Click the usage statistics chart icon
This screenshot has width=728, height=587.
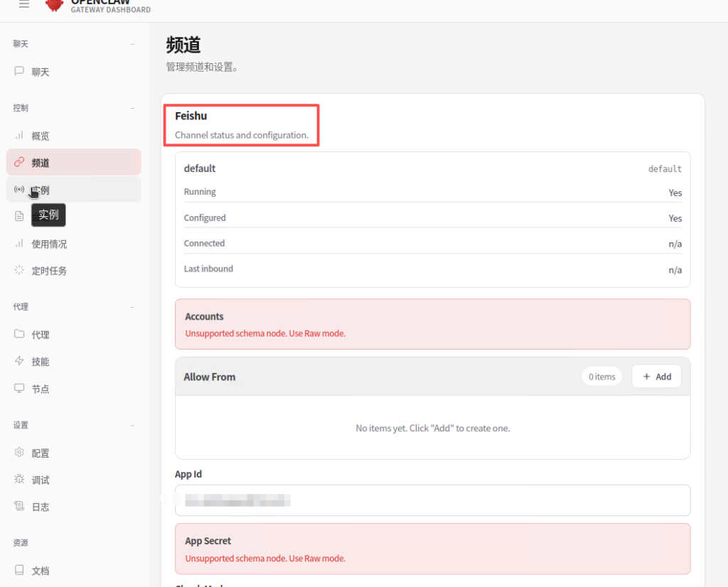click(x=19, y=244)
